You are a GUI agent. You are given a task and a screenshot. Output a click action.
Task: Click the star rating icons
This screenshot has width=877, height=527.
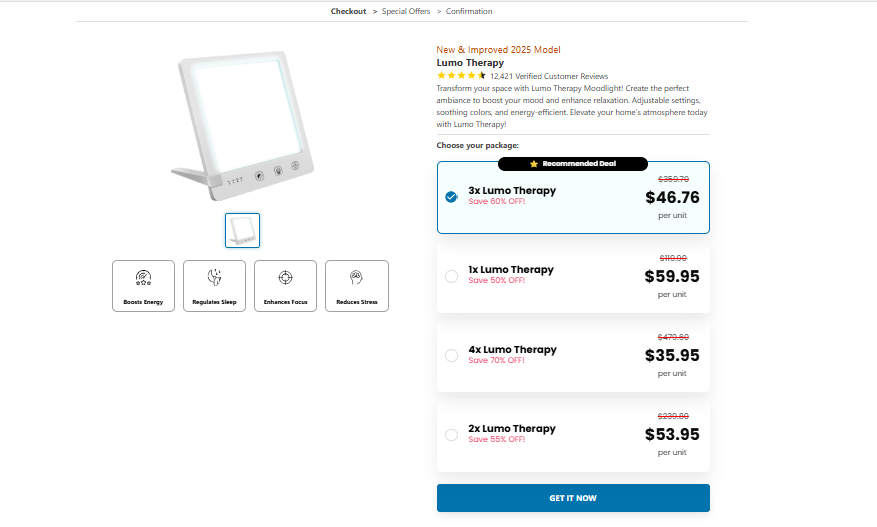462,76
